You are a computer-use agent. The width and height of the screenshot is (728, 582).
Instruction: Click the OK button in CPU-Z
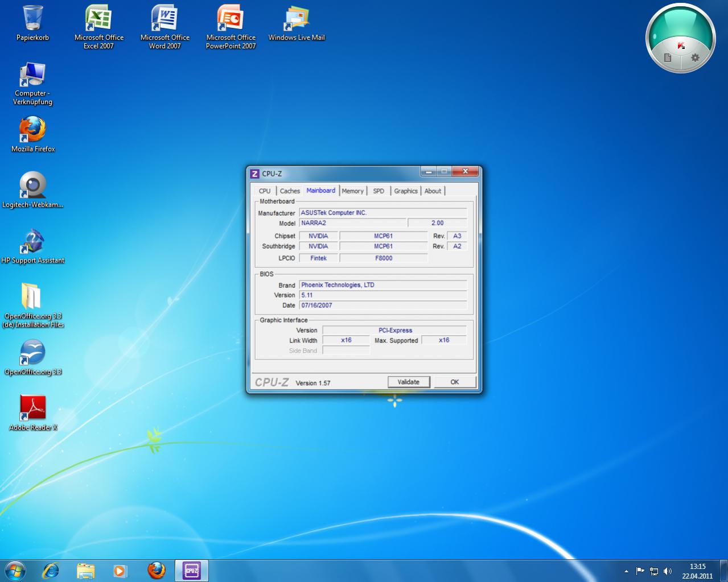coord(455,382)
